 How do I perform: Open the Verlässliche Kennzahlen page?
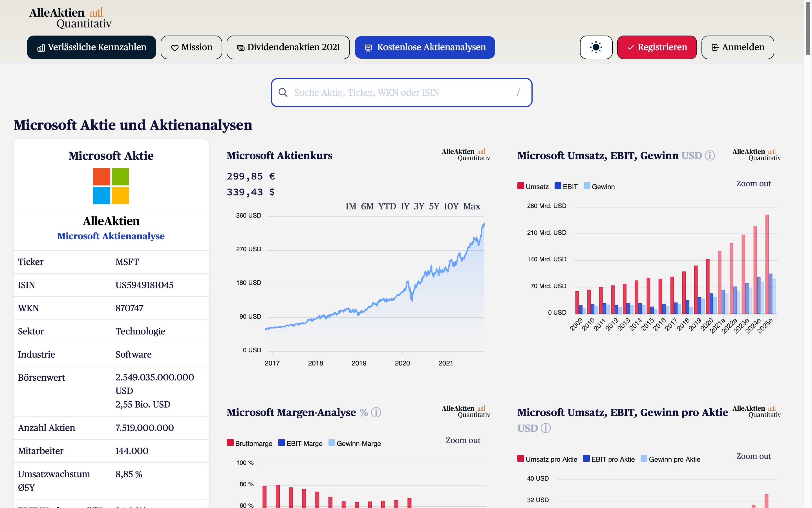(92, 47)
